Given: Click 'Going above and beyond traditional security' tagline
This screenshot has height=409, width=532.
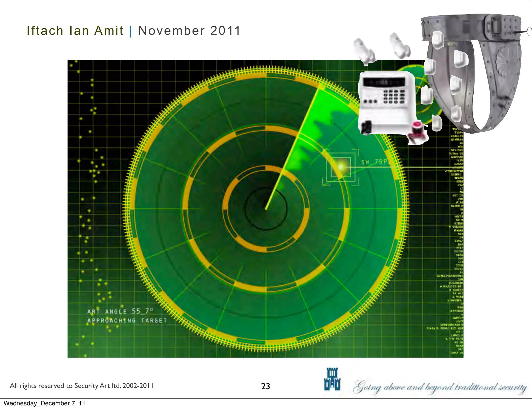Looking at the screenshot, I should [x=440, y=387].
